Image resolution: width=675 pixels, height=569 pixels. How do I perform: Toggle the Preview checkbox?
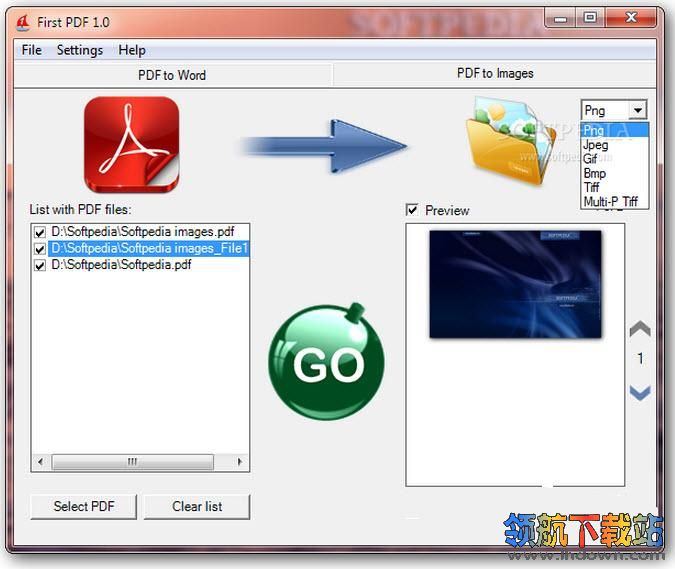coord(412,210)
